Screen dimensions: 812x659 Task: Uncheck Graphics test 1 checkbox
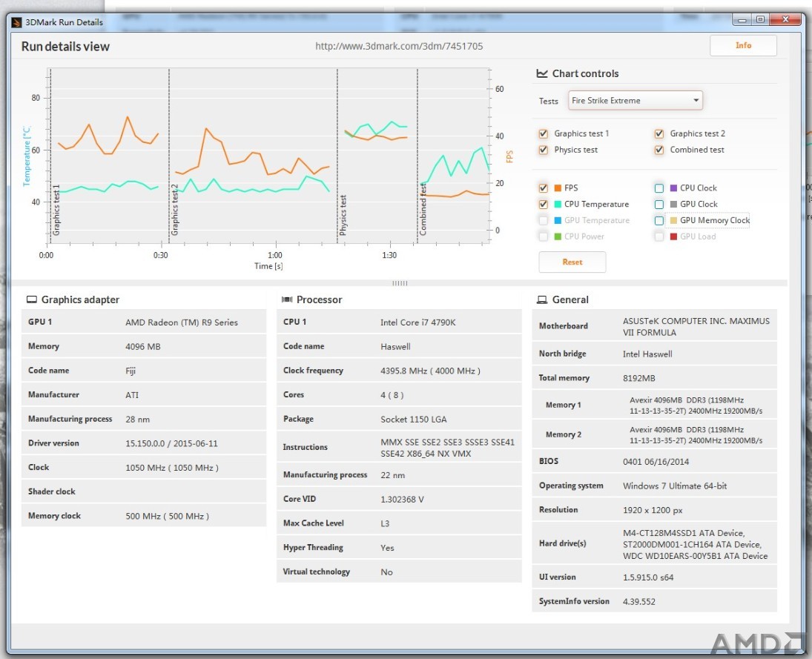[x=544, y=133]
